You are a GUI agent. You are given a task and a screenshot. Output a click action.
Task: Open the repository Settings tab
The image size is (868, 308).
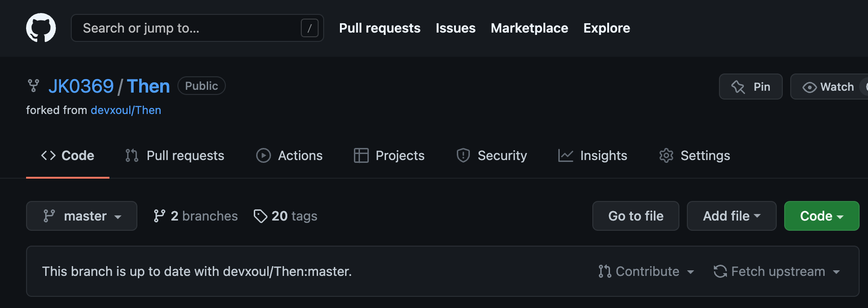[694, 155]
